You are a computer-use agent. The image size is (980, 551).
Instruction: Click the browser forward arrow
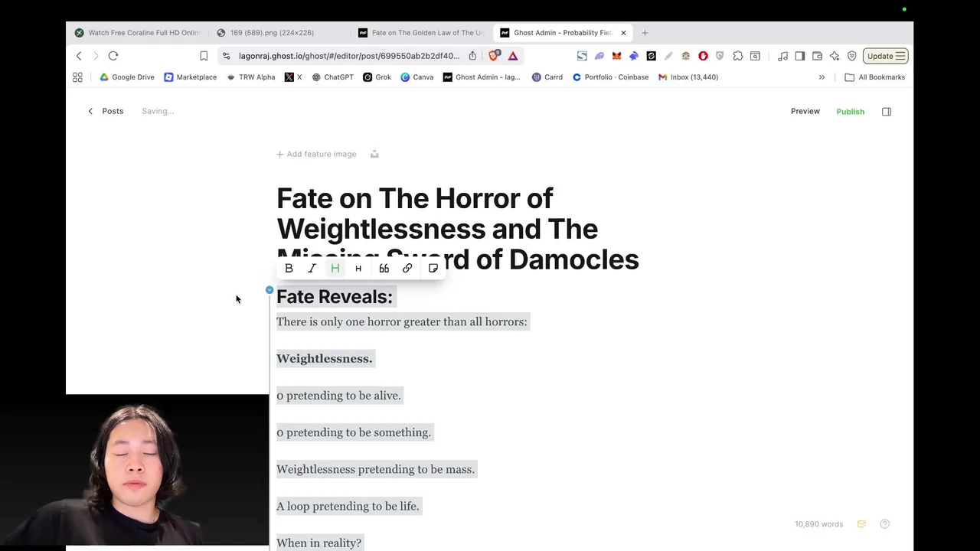coord(96,56)
